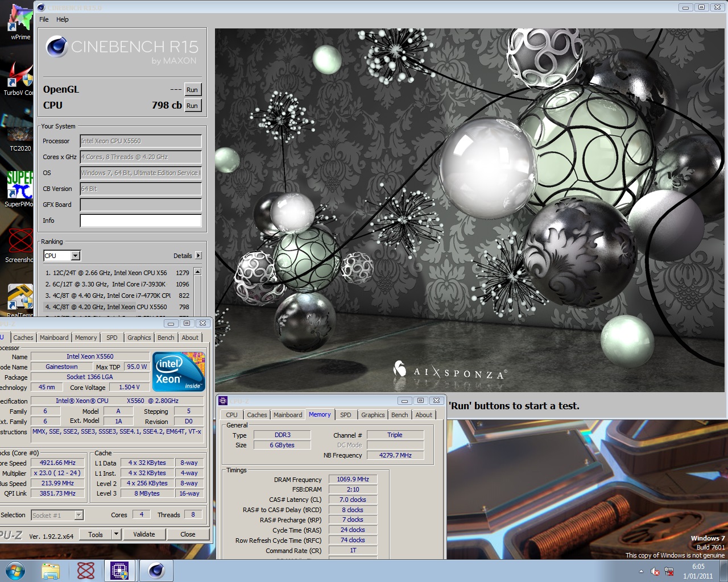This screenshot has height=582, width=728.
Task: Click the GFX Board field
Action: pos(141,205)
